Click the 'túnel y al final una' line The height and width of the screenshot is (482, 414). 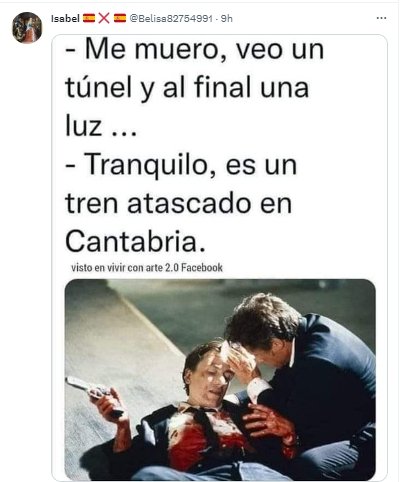click(187, 88)
